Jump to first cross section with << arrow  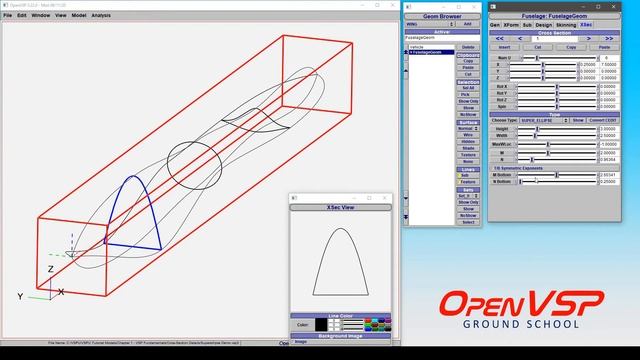(500, 38)
